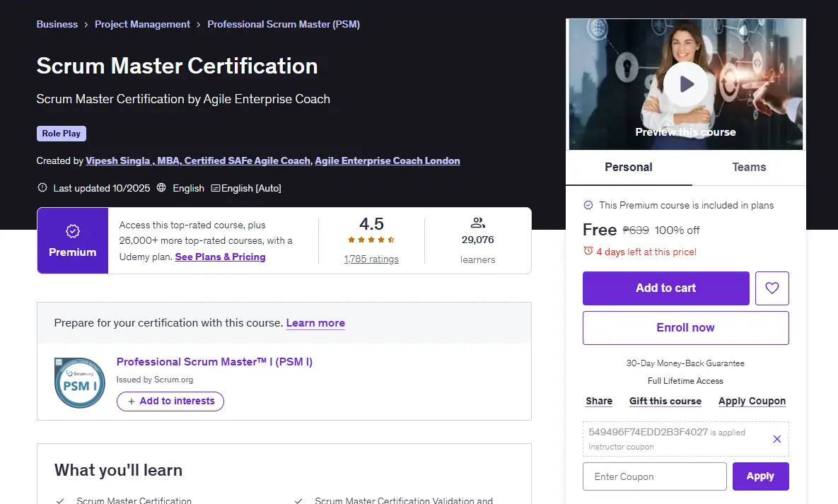
Task: Click the Add to cart button
Action: click(666, 288)
